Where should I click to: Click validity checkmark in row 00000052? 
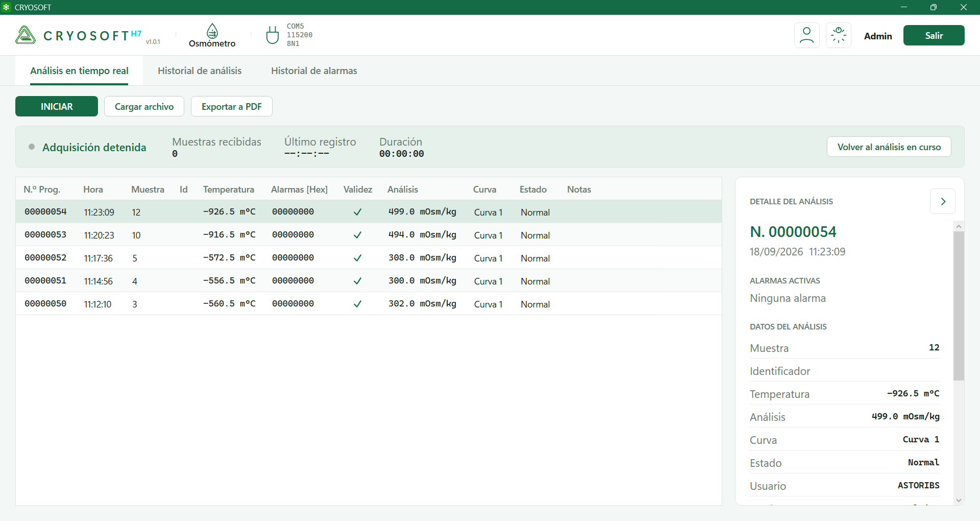pos(358,258)
